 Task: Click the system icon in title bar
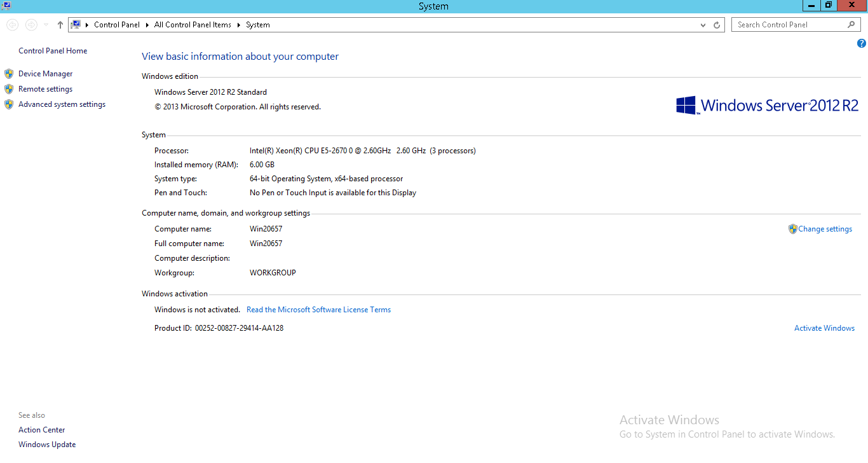click(x=6, y=5)
